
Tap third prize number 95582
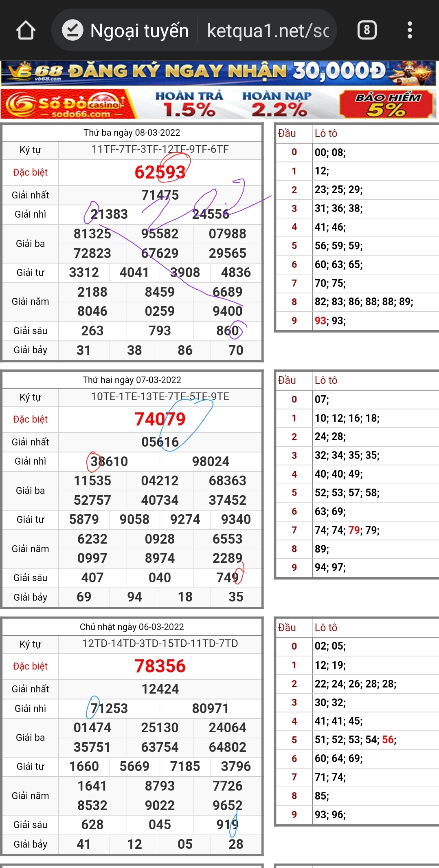click(x=160, y=234)
